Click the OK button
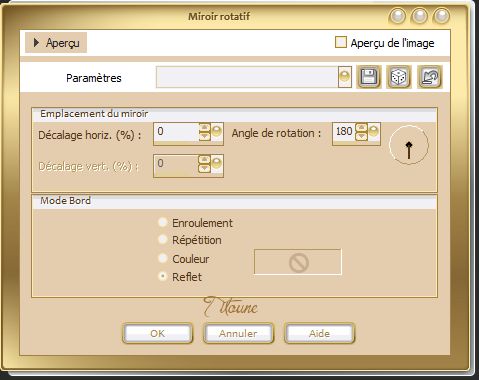Image resolution: width=479 pixels, height=380 pixels. [x=157, y=333]
